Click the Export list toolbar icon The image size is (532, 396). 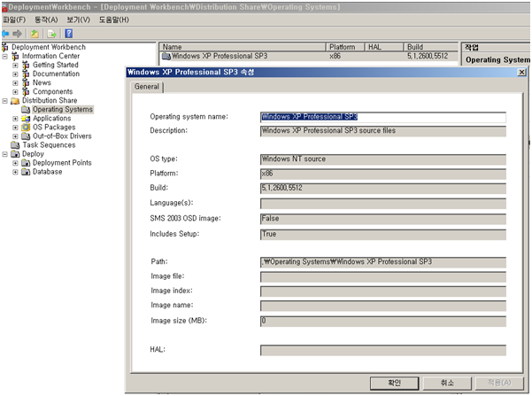pyautogui.click(x=51, y=34)
